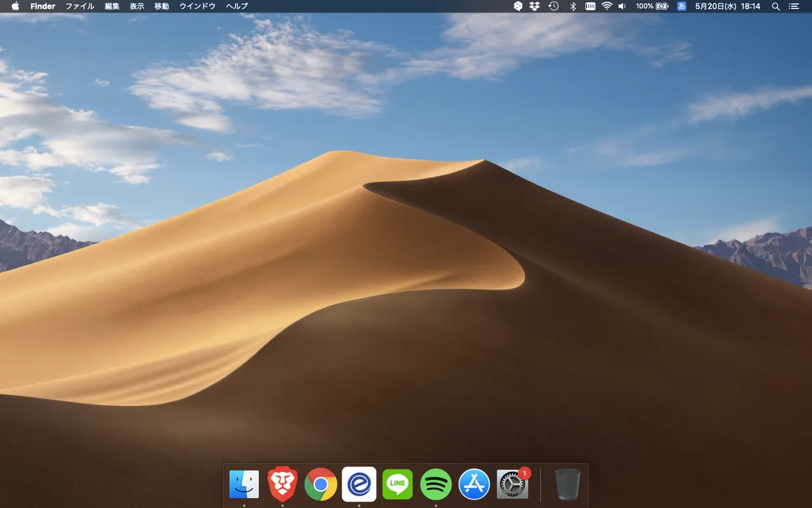Screen dimensions: 812x508
Task: Open the 表示 menu
Action: point(137,6)
